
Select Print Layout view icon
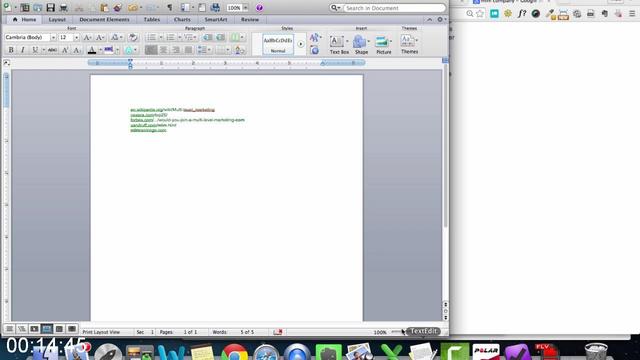click(47, 329)
